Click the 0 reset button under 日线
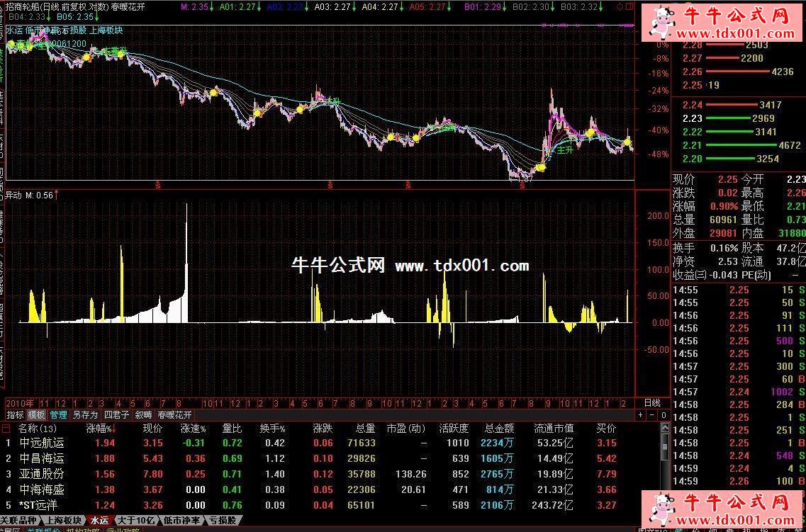 (663, 414)
